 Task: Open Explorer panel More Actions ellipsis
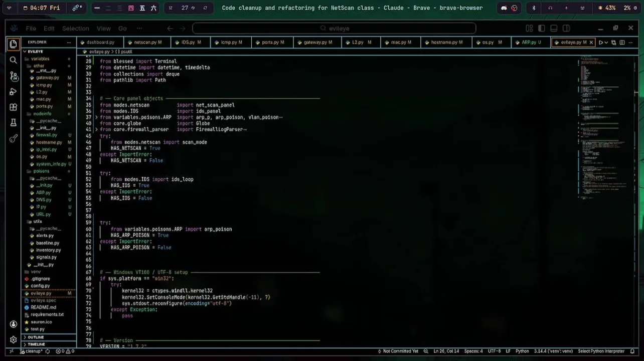69,42
